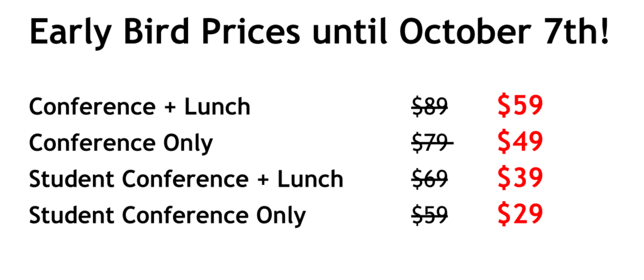
Task: Select the Student Conference + Lunch label
Action: click(x=186, y=179)
